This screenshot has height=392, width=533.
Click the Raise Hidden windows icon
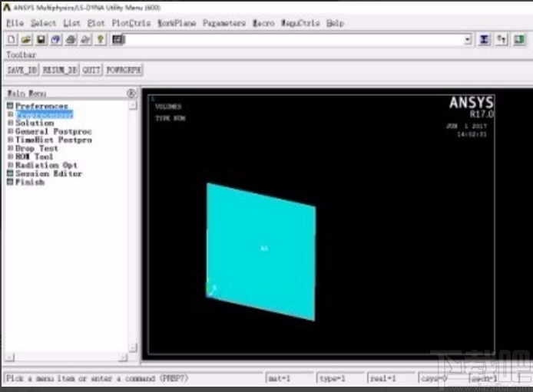click(484, 40)
